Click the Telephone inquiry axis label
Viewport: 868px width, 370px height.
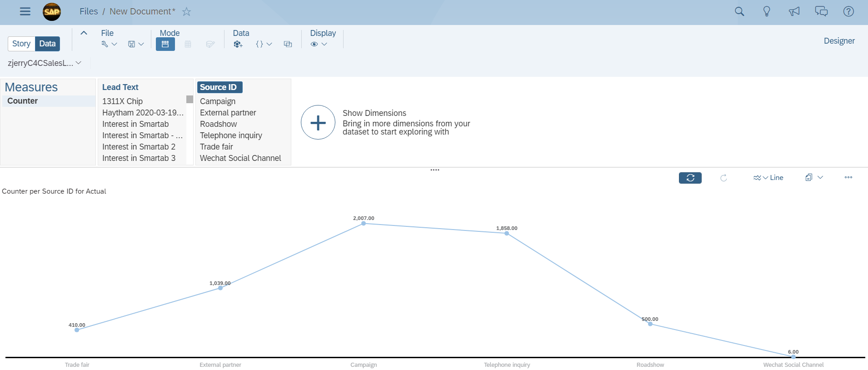click(507, 365)
